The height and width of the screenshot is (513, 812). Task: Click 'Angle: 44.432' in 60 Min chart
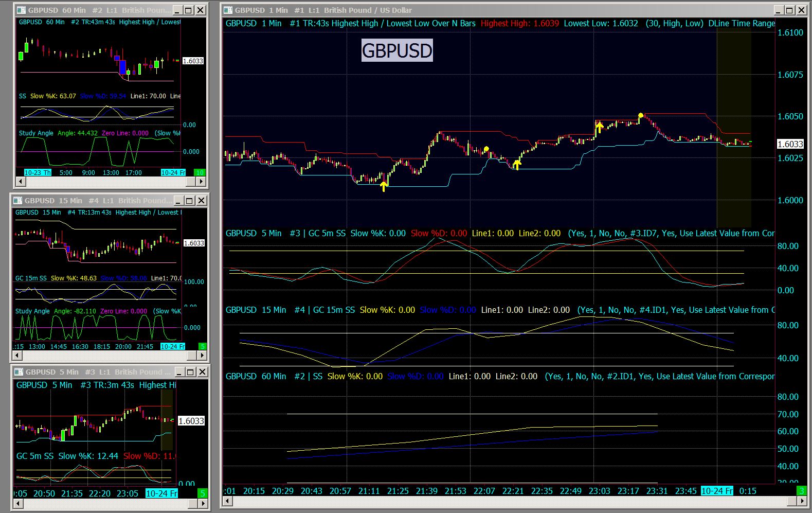coord(78,133)
